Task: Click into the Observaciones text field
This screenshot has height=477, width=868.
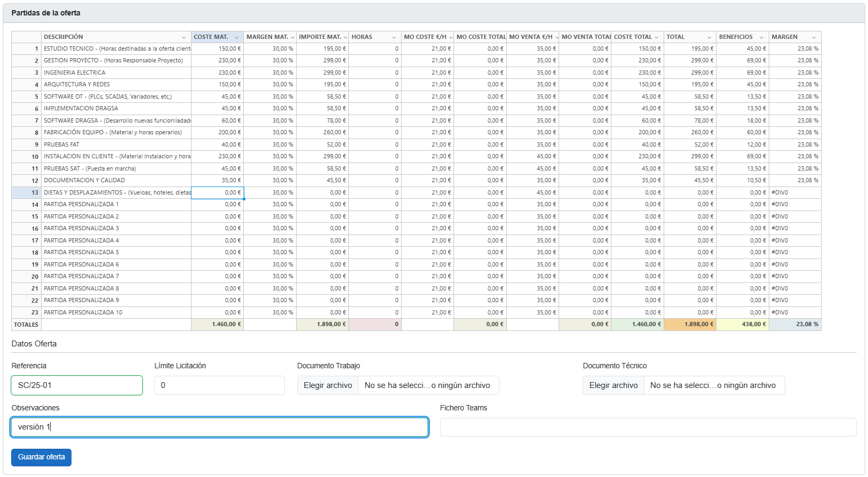Action: pyautogui.click(x=219, y=427)
